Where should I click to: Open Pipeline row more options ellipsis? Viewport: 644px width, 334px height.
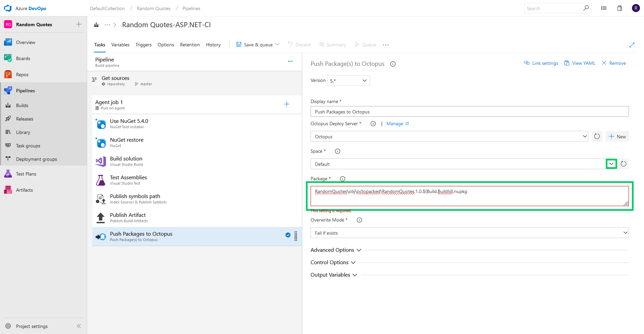pyautogui.click(x=290, y=61)
